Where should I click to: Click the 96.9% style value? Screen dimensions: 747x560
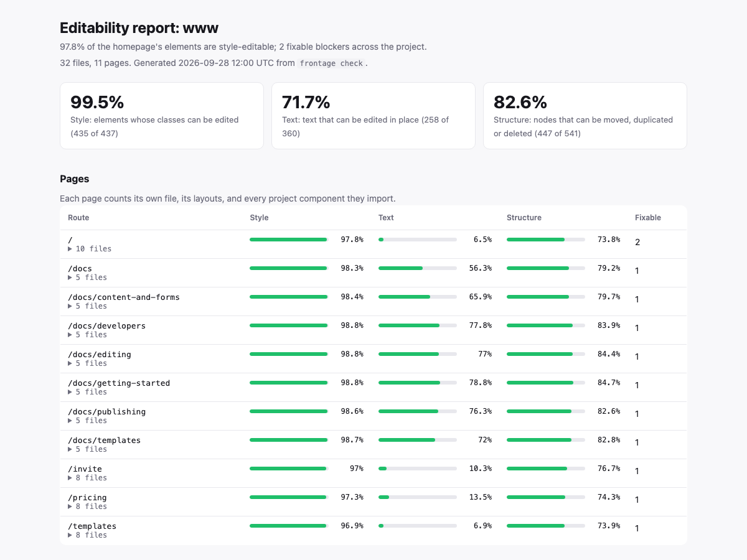352,526
